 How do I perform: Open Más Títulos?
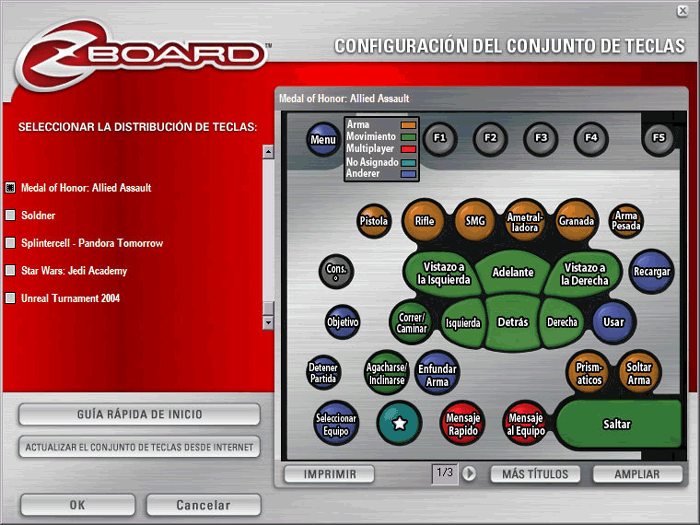[x=535, y=474]
